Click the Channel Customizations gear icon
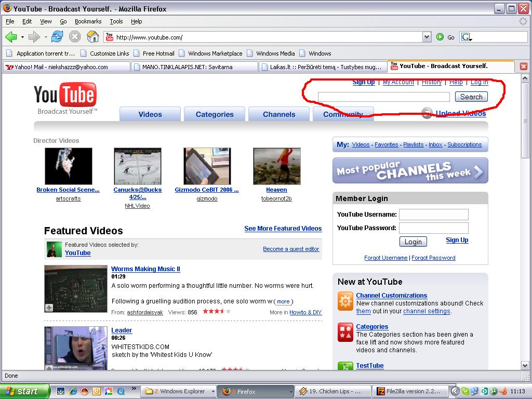Image resolution: width=532 pixels, height=399 pixels. point(345,301)
